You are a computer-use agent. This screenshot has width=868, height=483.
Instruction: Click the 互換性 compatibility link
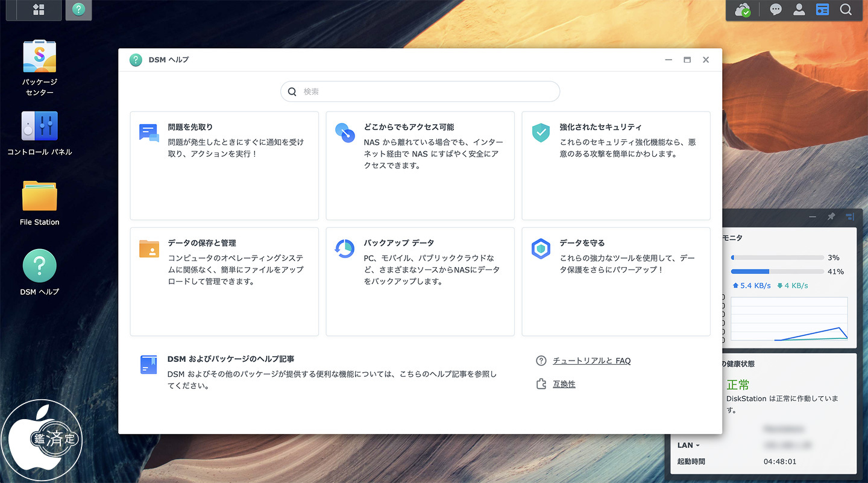point(564,384)
